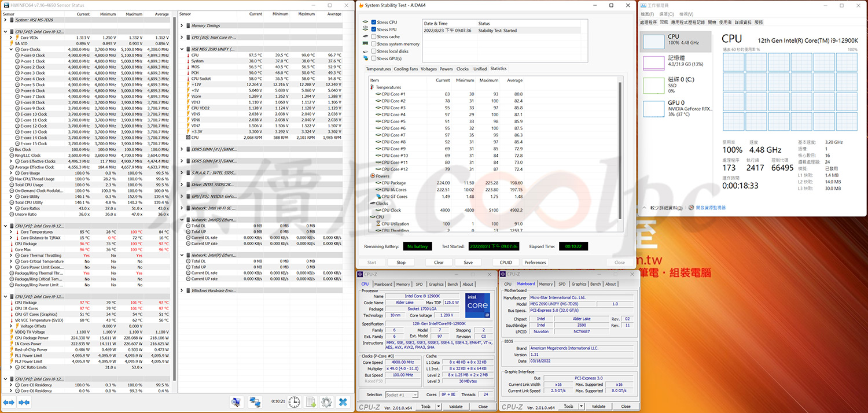The height and width of the screenshot is (413, 868).
Task: Enable the Stress local disks checkbox
Action: coord(374,51)
